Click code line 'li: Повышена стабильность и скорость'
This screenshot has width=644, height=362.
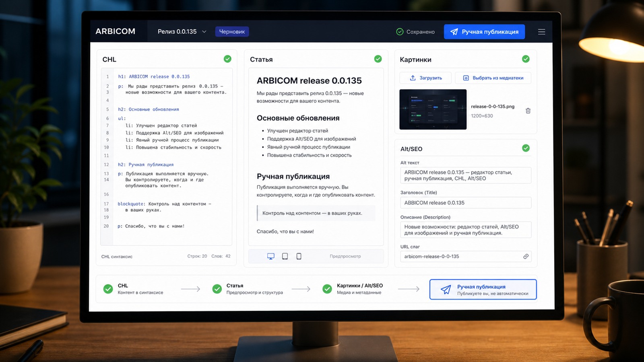[x=173, y=147]
